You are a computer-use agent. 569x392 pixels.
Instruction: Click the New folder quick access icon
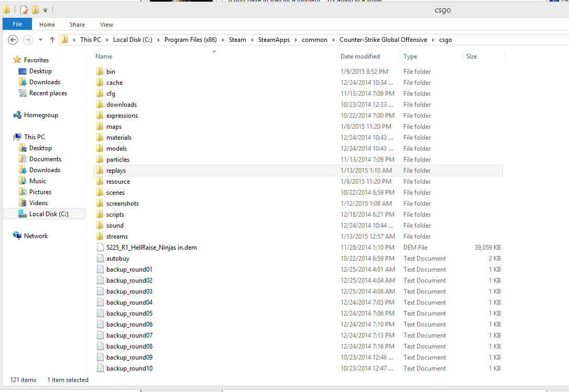click(35, 10)
